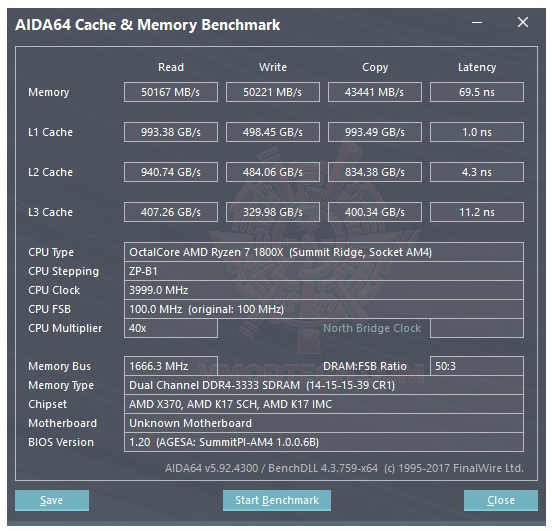
Task: Click L2 Cache Write 484.06 GB/s
Action: pos(273,172)
